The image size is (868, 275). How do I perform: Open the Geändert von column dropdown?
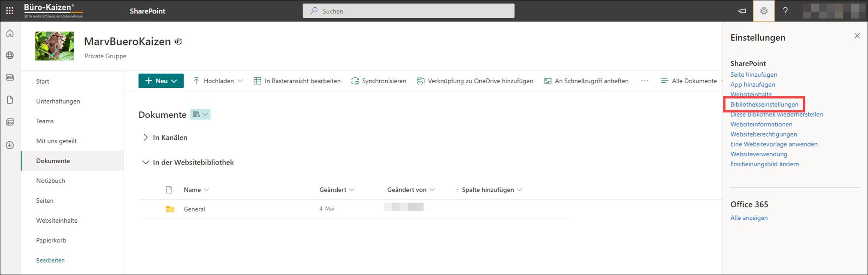coord(411,190)
